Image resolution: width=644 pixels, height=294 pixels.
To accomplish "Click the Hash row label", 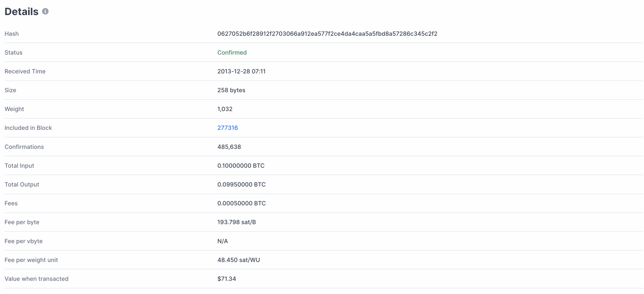I will coord(12,34).
